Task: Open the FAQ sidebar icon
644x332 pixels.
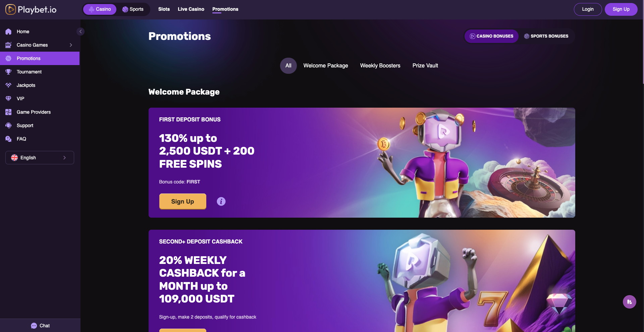Action: (8, 139)
